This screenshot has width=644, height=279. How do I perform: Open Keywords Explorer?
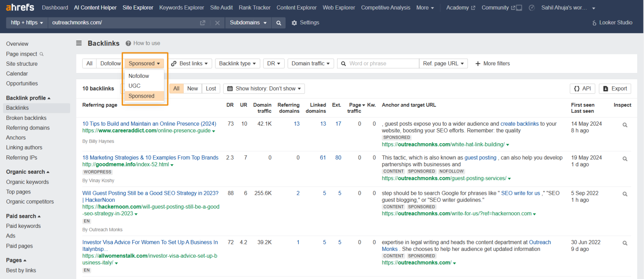coord(182,8)
